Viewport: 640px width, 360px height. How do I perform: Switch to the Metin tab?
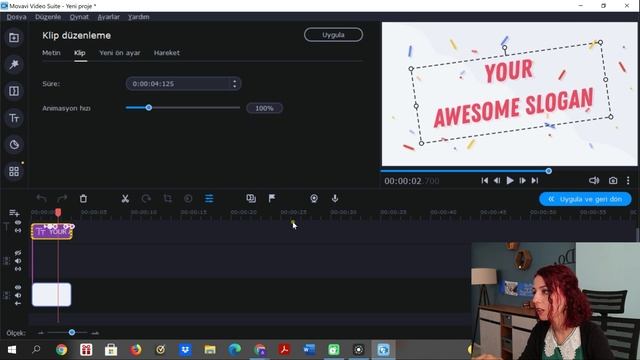coord(51,53)
